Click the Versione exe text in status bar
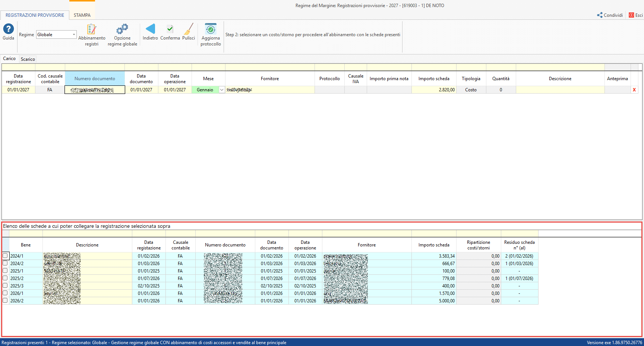This screenshot has width=644, height=346. 615,343
